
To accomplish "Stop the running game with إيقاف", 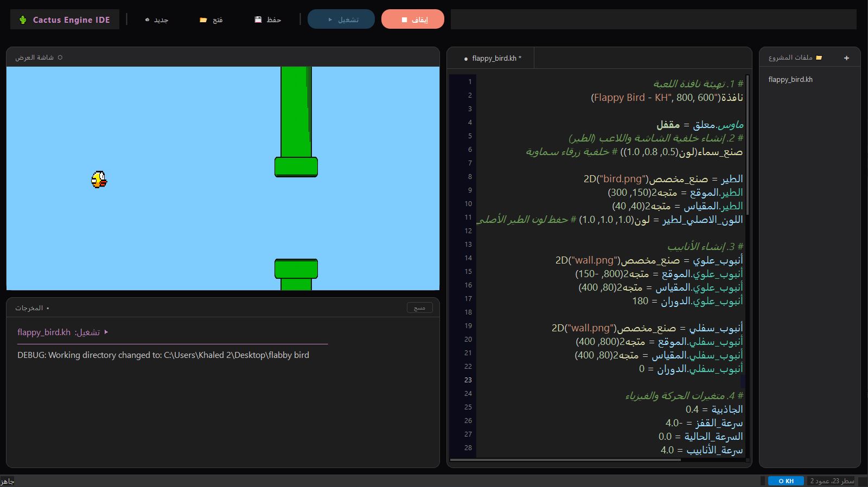I will point(413,20).
